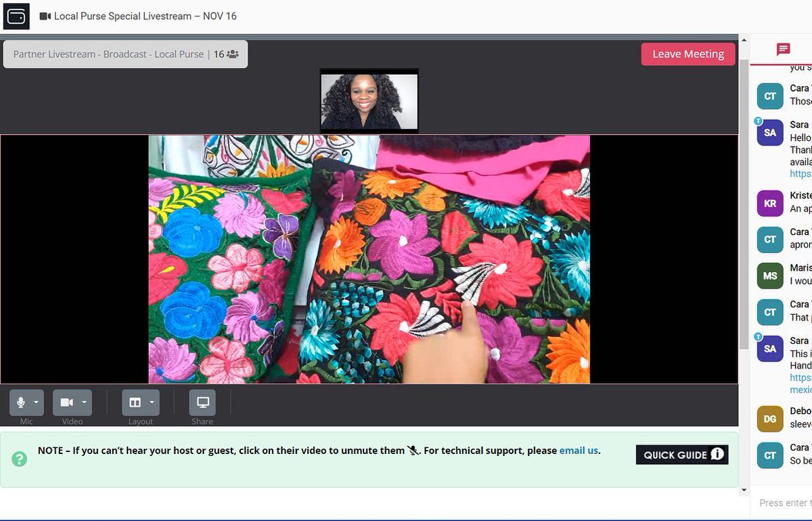Click the 'Debo' sender name in chat
The height and width of the screenshot is (521, 812).
[x=800, y=411]
